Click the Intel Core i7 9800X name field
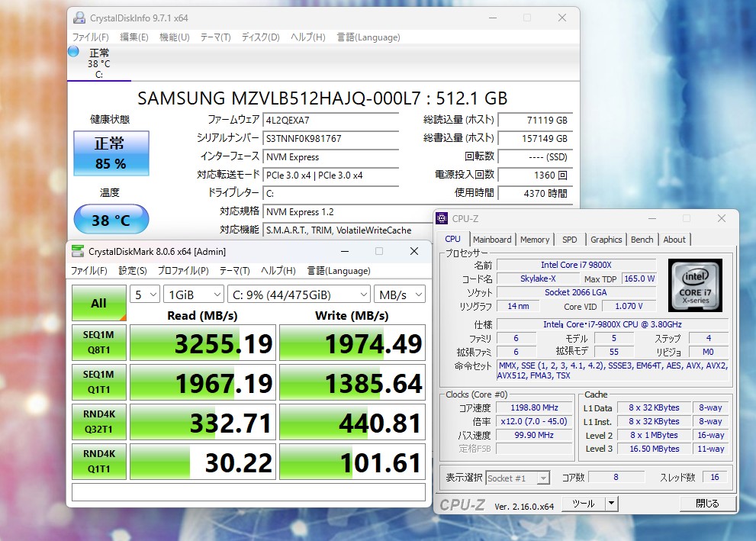 [577, 265]
